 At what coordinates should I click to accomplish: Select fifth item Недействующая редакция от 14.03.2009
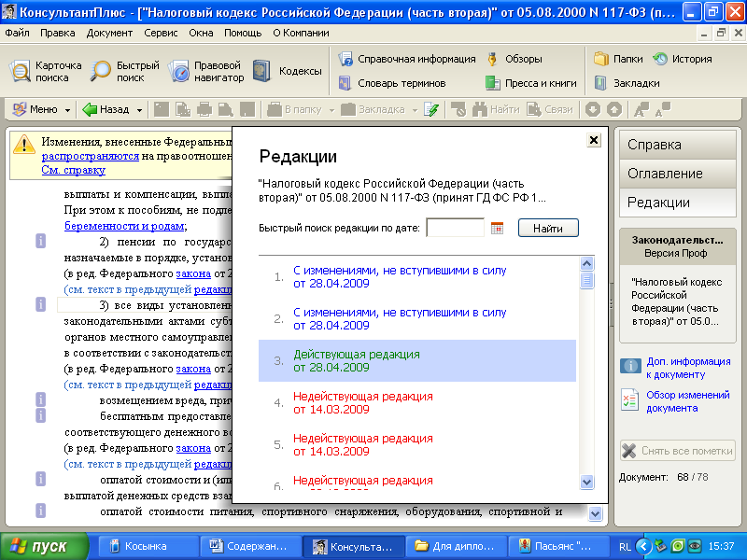coord(416,444)
